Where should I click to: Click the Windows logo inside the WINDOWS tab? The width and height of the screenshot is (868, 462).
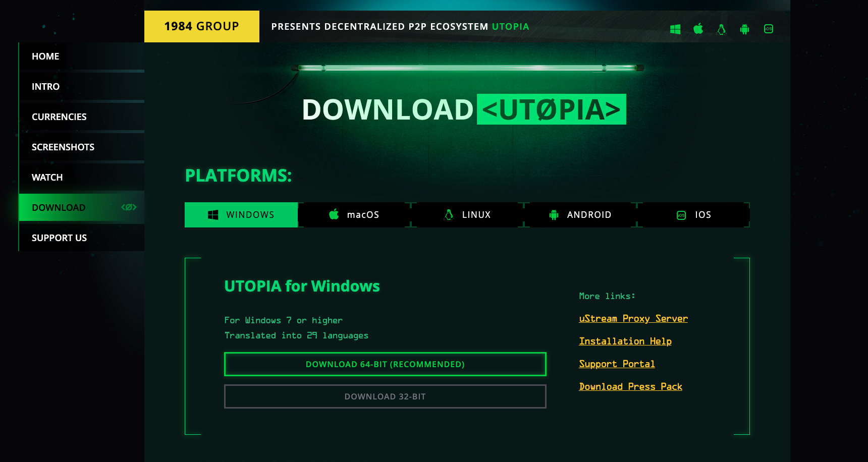pyautogui.click(x=213, y=215)
